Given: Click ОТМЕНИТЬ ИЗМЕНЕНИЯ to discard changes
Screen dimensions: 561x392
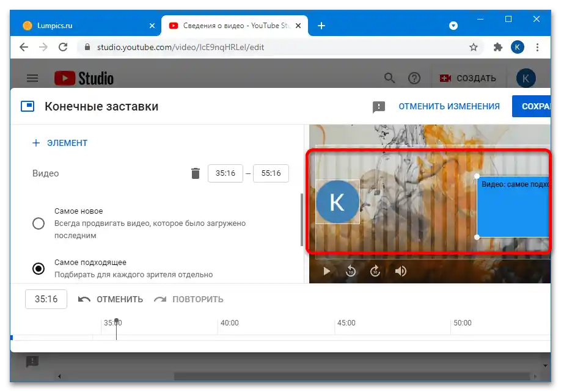Looking at the screenshot, I should 450,106.
